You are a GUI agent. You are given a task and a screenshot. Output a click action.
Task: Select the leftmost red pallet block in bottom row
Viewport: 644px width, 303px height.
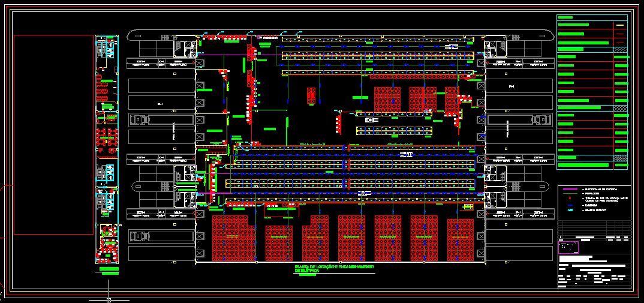(230, 238)
